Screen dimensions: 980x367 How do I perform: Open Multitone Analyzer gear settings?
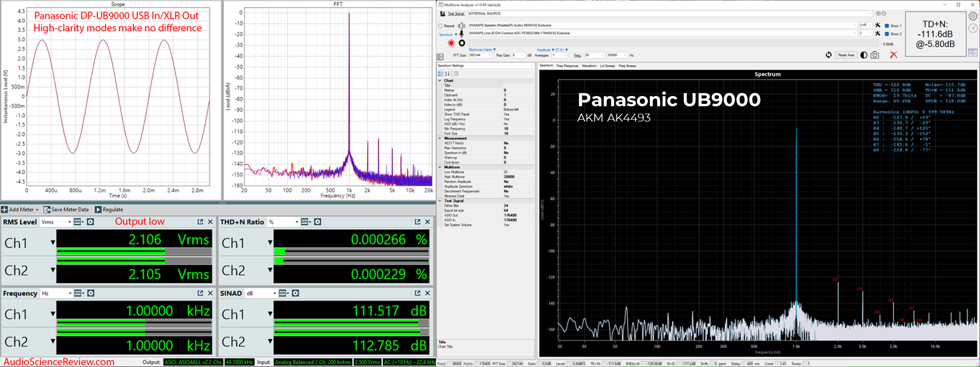point(973,16)
